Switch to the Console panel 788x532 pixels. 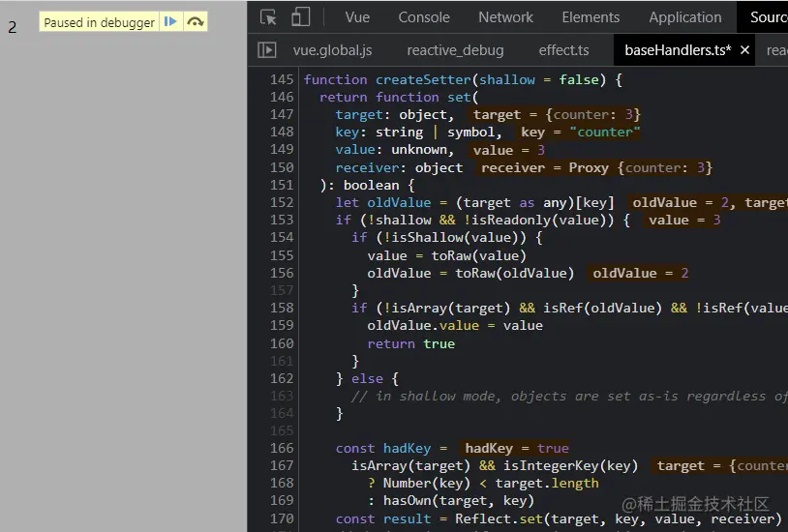tap(424, 17)
